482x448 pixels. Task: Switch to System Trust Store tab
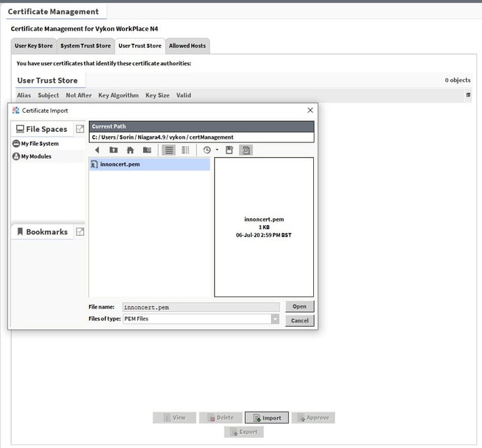(85, 46)
